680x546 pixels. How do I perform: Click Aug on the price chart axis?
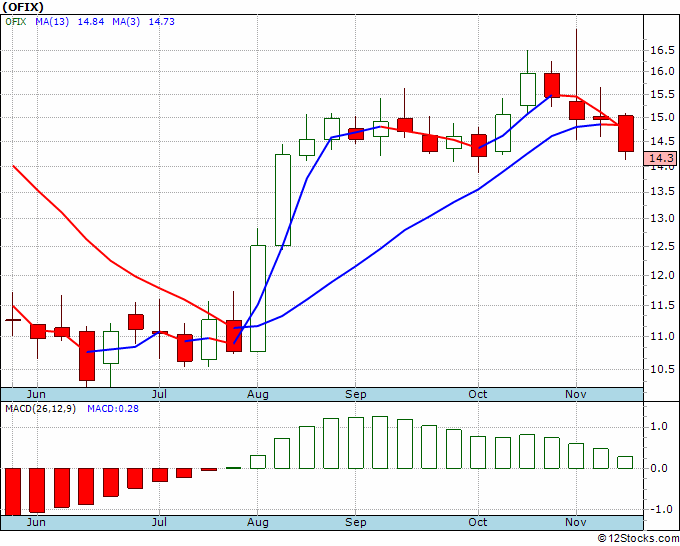258,394
